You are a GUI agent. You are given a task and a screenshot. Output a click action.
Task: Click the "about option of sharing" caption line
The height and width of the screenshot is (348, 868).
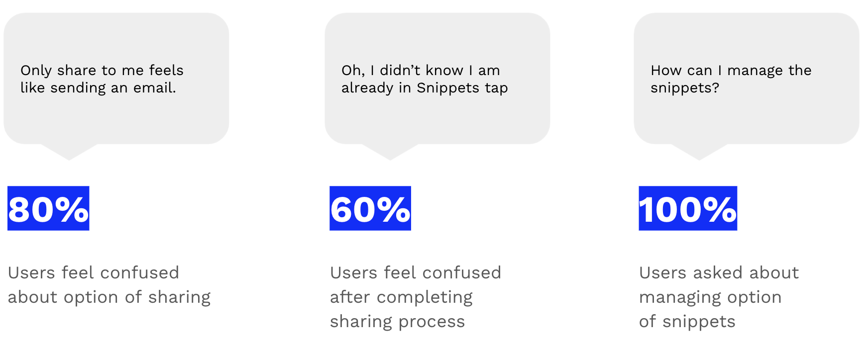(109, 297)
